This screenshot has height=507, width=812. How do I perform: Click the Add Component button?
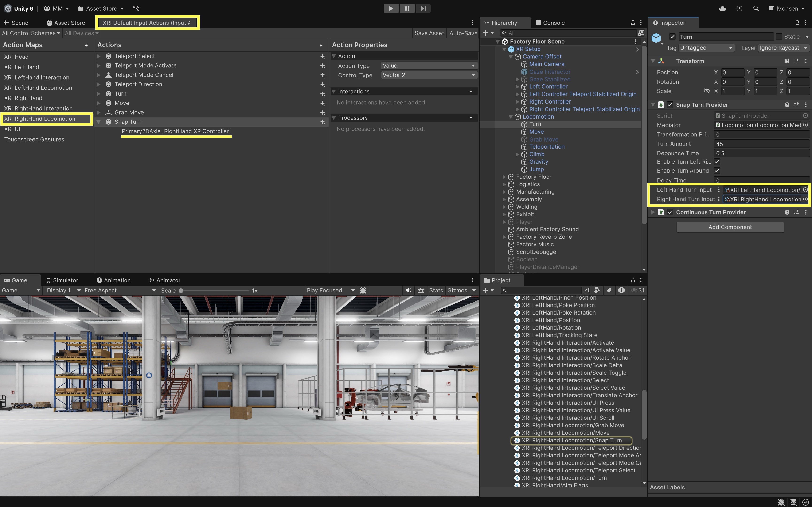pos(730,227)
